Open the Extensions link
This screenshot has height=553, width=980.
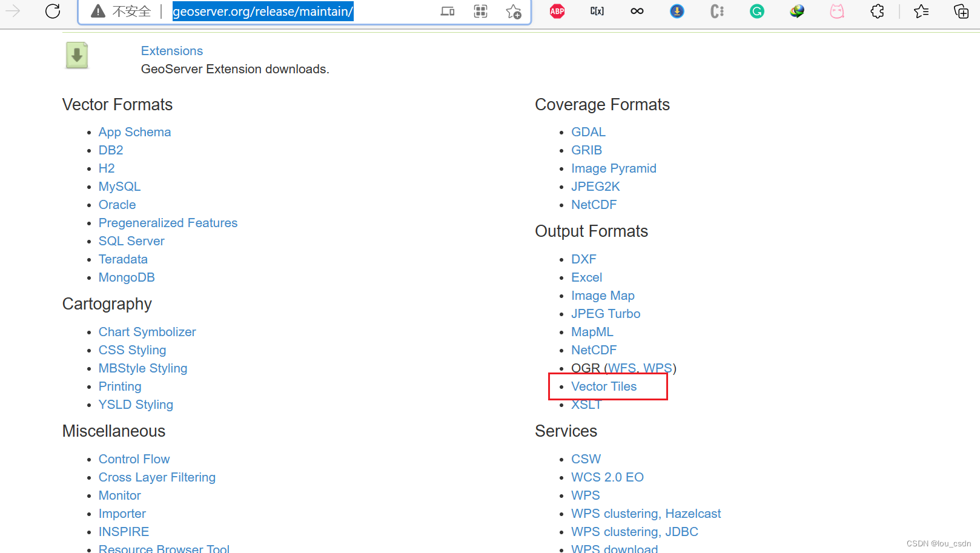[x=172, y=51]
